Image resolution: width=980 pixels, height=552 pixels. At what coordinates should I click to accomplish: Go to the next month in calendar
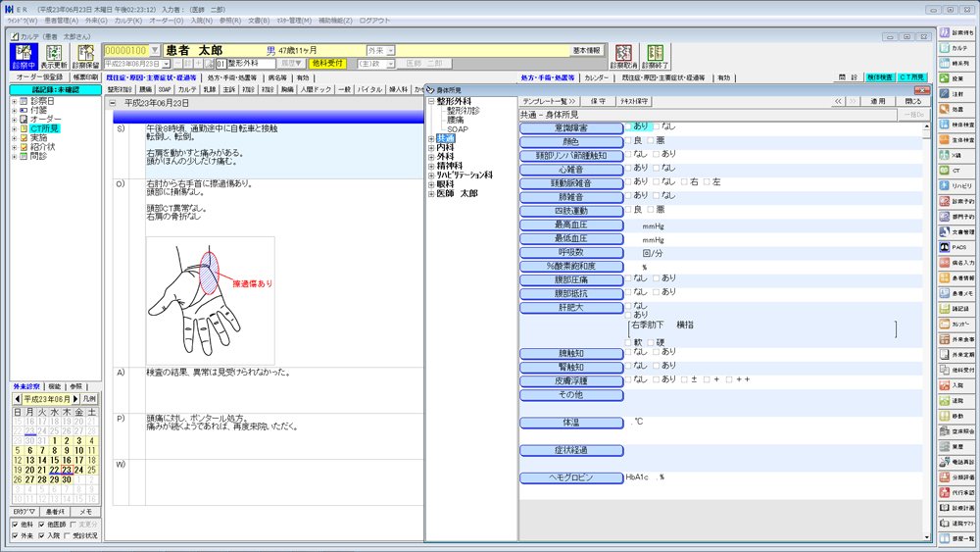coord(76,399)
